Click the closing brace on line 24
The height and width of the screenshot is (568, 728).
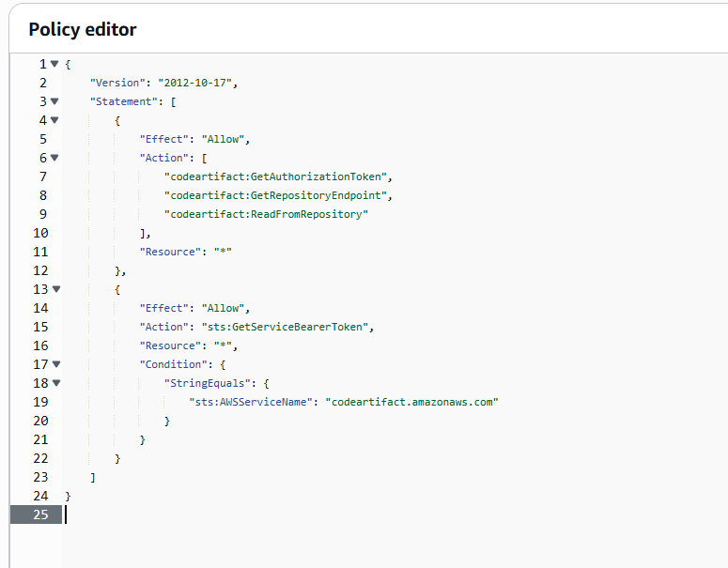(x=68, y=496)
